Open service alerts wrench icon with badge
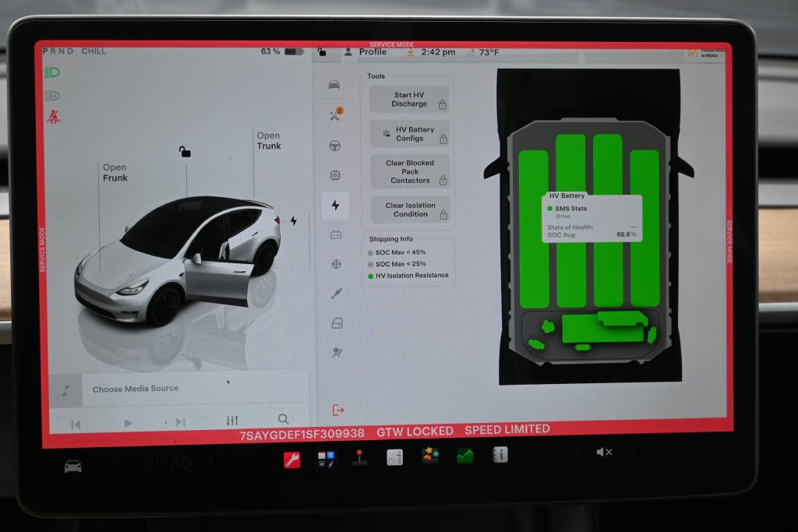The height and width of the screenshot is (532, 798). pyautogui.click(x=335, y=115)
